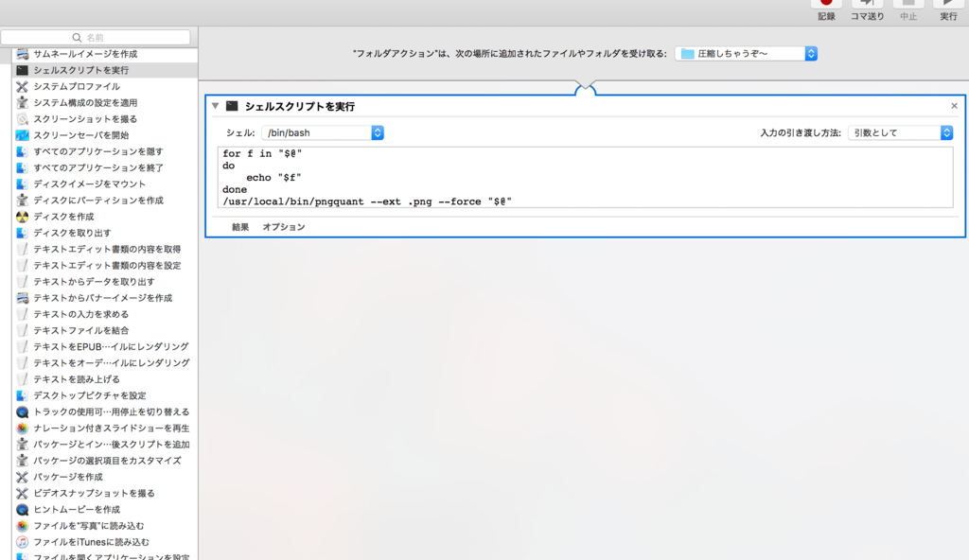The width and height of the screenshot is (969, 560).
Task: Click the Stop (中止) toolbar button
Action: coord(908,10)
